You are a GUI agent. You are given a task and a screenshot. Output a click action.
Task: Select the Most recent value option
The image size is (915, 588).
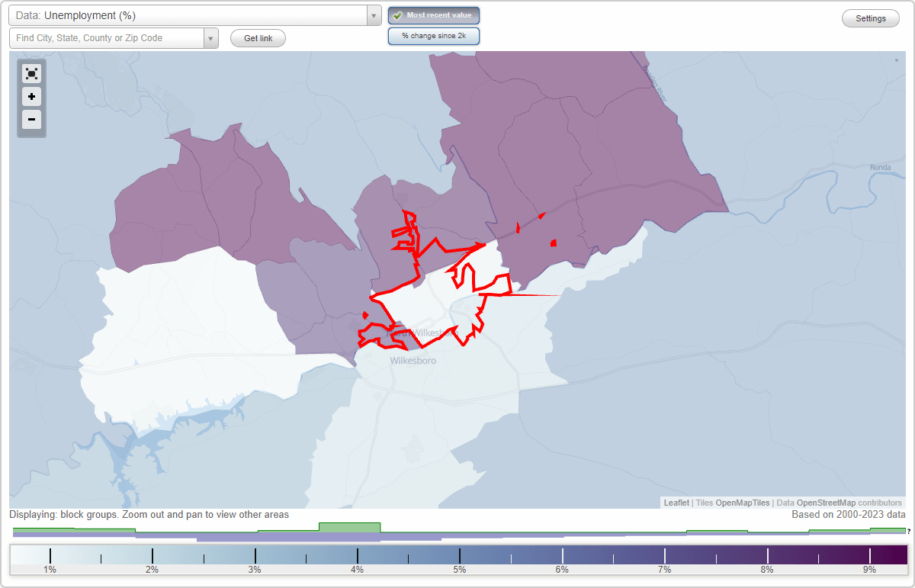point(434,15)
